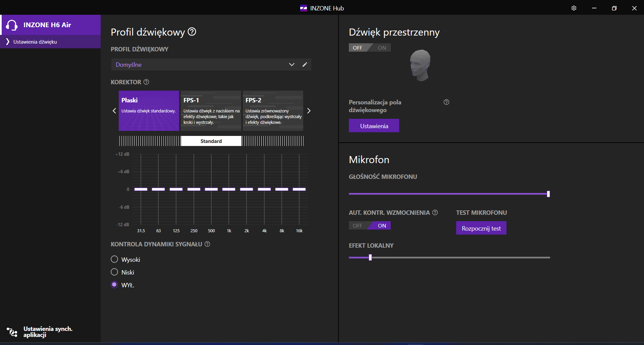Click the 1k equalizer band slider
The width and height of the screenshot is (644, 345).
[229, 189]
